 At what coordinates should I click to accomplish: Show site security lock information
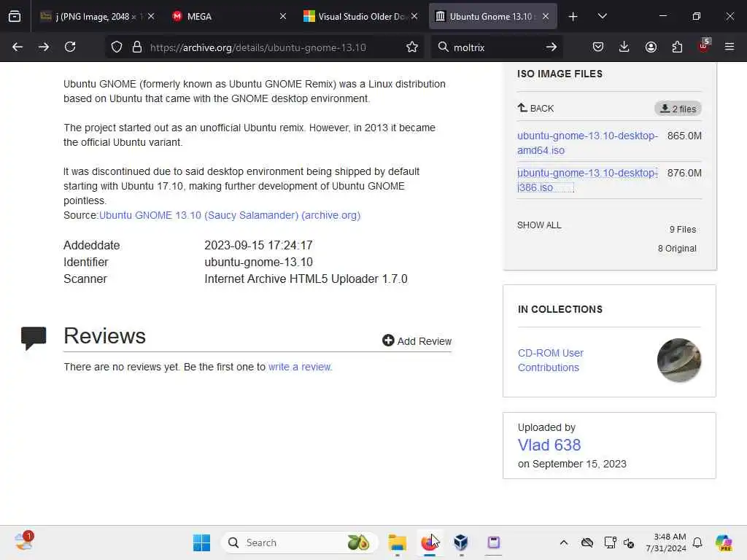(137, 47)
